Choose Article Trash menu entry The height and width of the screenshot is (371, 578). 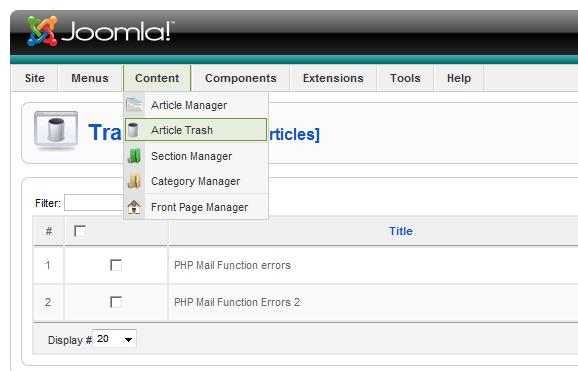(x=196, y=130)
